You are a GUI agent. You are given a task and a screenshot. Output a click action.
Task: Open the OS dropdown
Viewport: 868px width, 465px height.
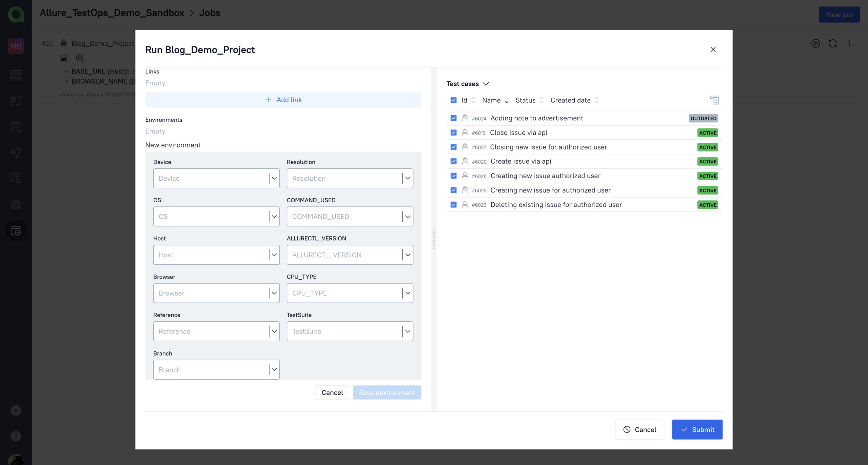(x=216, y=217)
